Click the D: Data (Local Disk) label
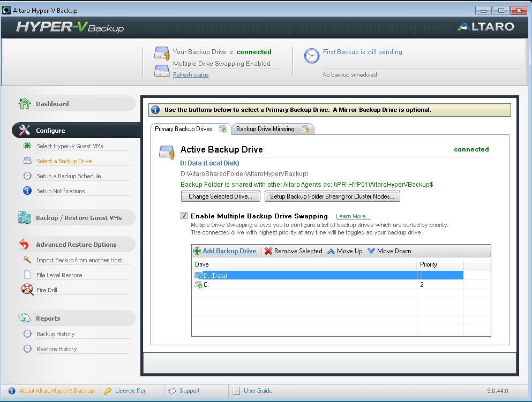The image size is (532, 402). 209,163
